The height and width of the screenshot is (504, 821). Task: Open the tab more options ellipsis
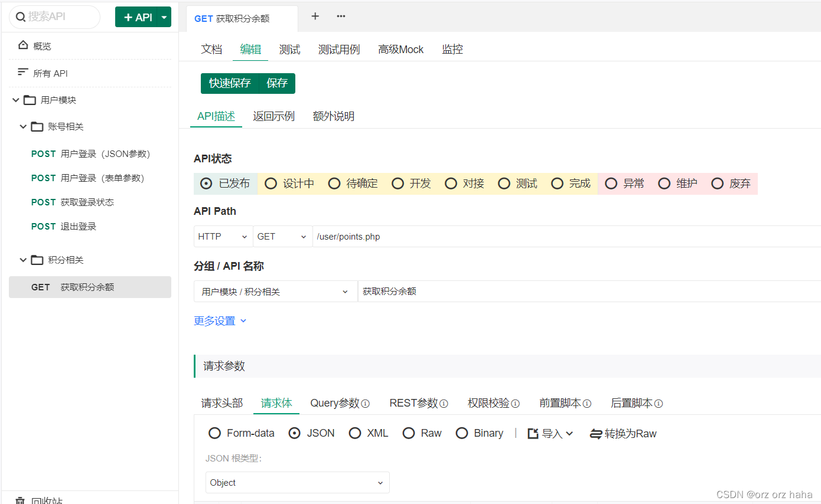(x=341, y=17)
